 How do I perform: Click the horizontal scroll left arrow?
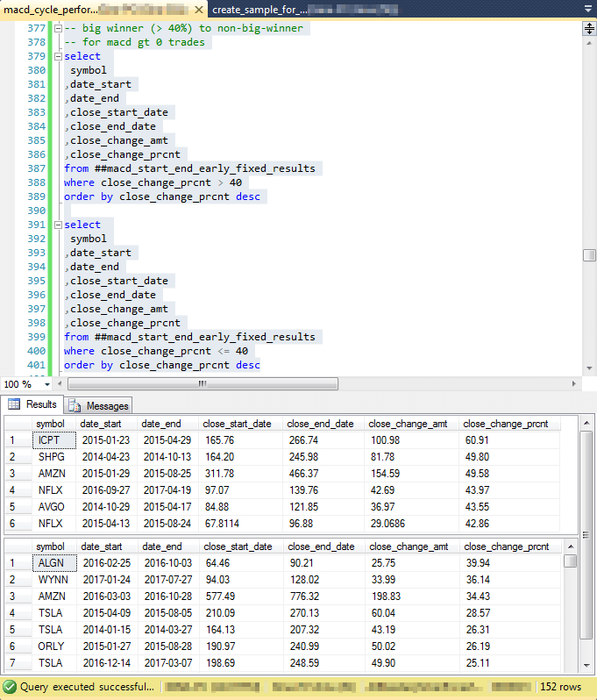(60, 384)
